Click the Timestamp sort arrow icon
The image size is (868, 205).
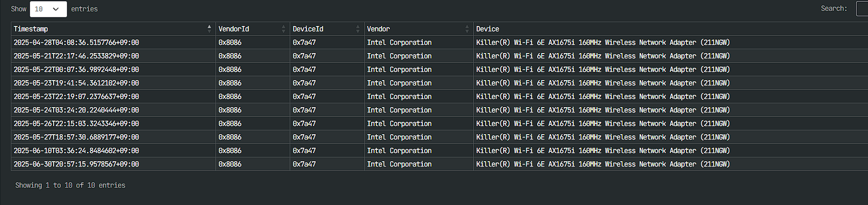coord(209,29)
